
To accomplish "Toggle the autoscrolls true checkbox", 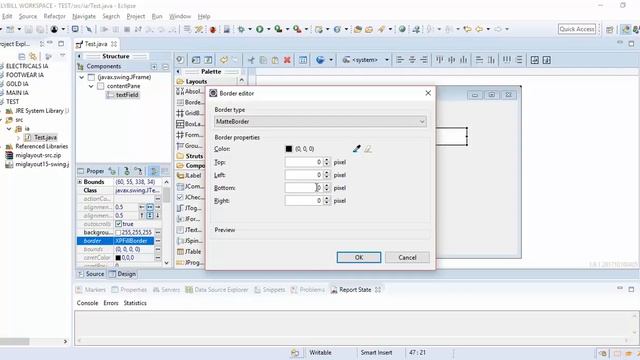I will click(x=118, y=224).
